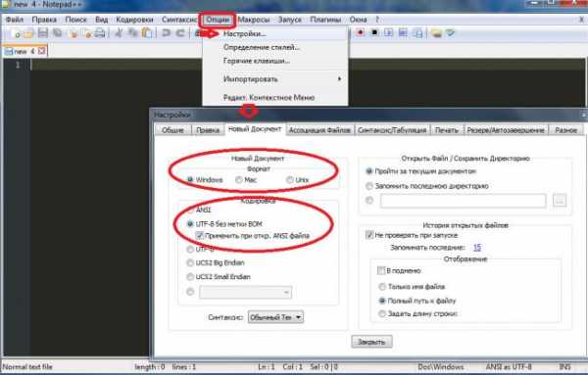The height and width of the screenshot is (375, 588).
Task: Click the Print toolbar icon
Action: [99, 33]
